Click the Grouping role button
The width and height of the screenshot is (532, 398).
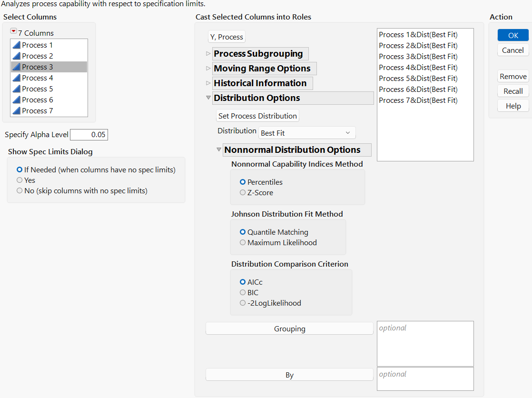(289, 328)
